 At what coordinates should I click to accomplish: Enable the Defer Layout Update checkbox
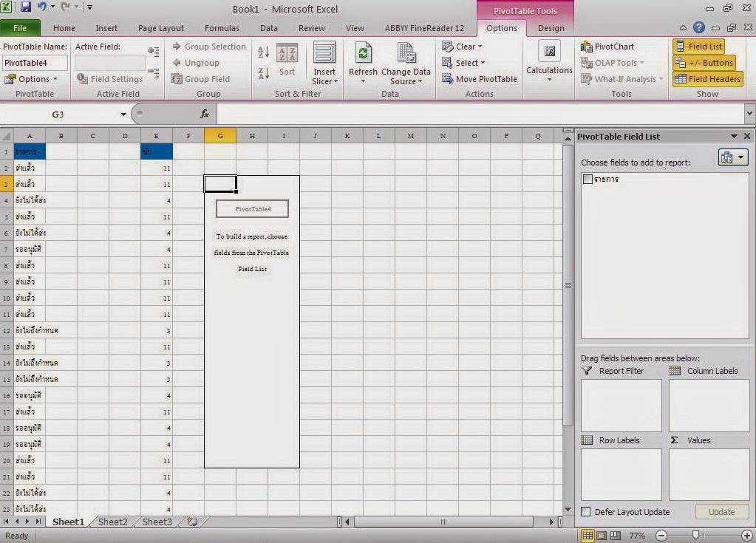[x=586, y=512]
